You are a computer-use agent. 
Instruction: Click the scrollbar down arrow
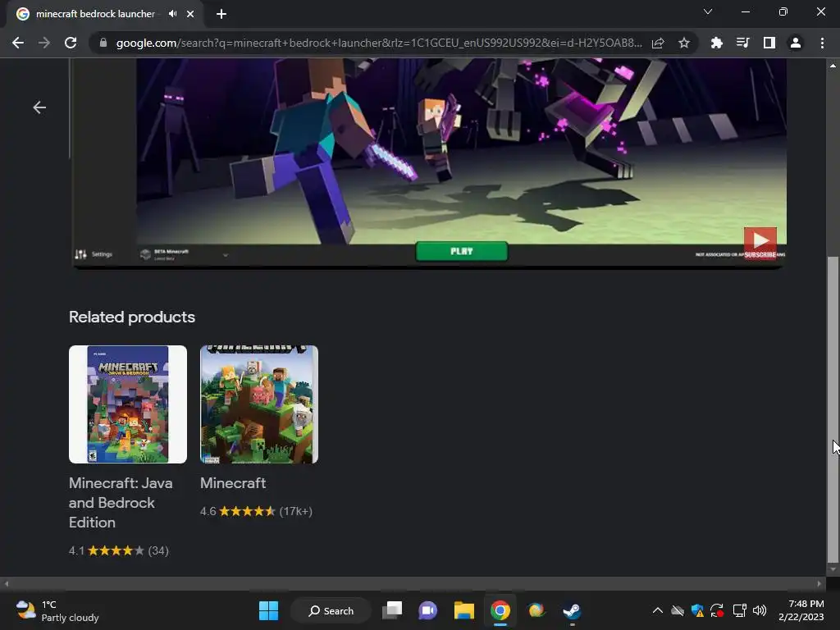click(x=833, y=569)
